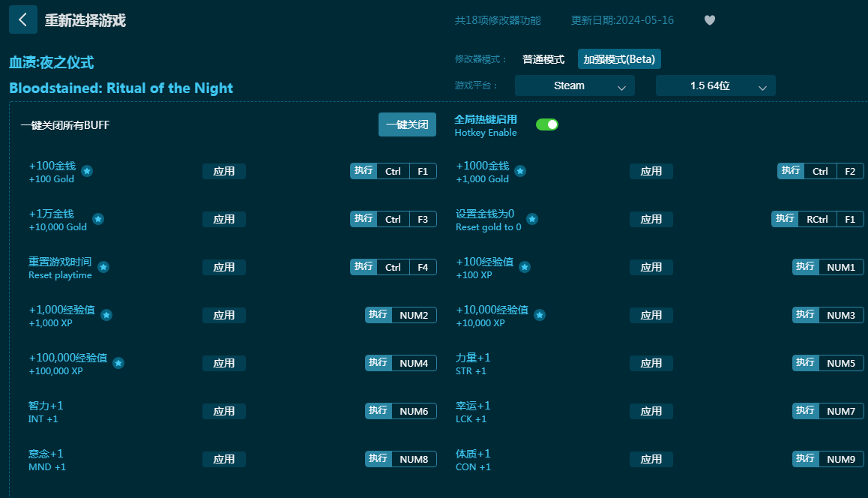Apply the LCK +1 cheat

point(651,412)
